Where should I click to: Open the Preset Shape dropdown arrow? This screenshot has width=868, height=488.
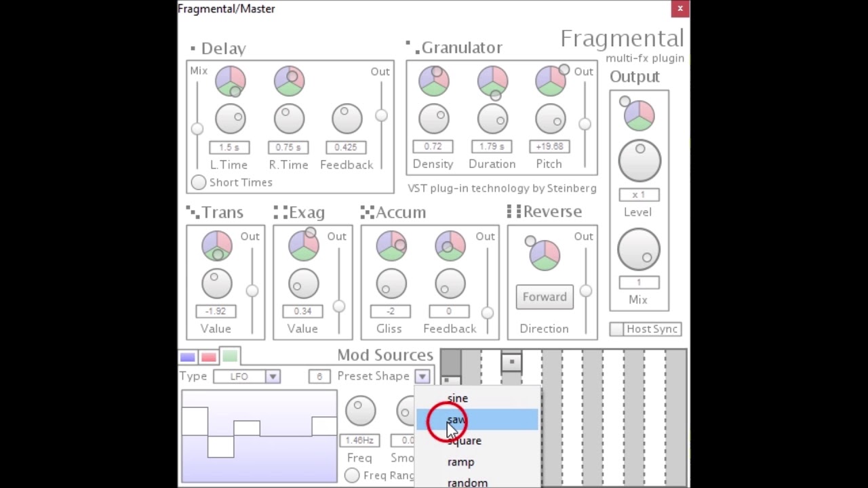click(x=422, y=377)
